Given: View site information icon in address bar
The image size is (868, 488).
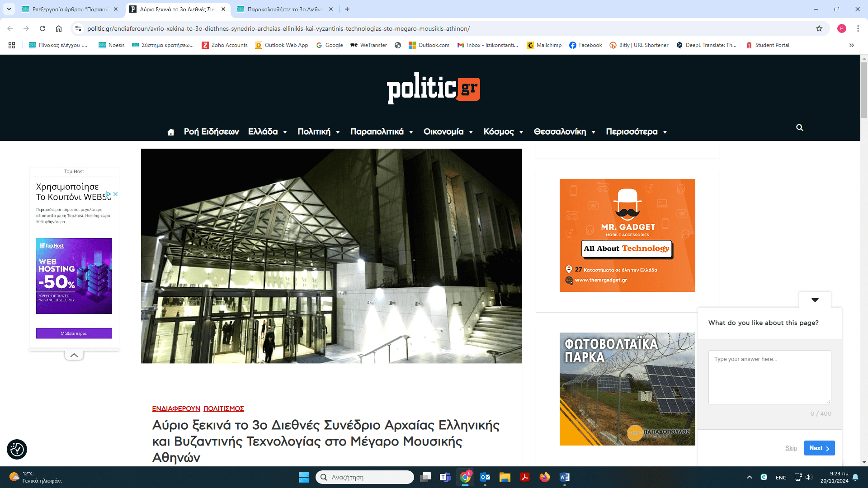Looking at the screenshot, I should click(78, 28).
